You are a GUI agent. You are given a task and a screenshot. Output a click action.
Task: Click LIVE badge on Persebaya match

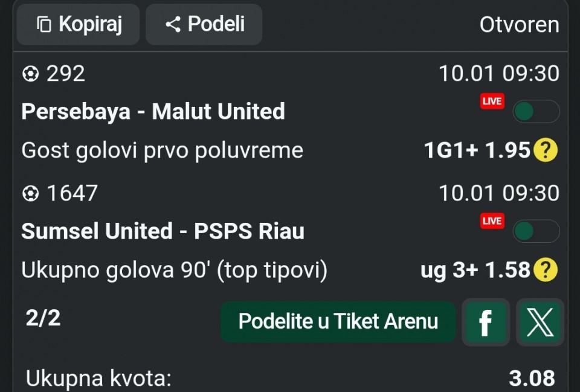click(x=492, y=101)
